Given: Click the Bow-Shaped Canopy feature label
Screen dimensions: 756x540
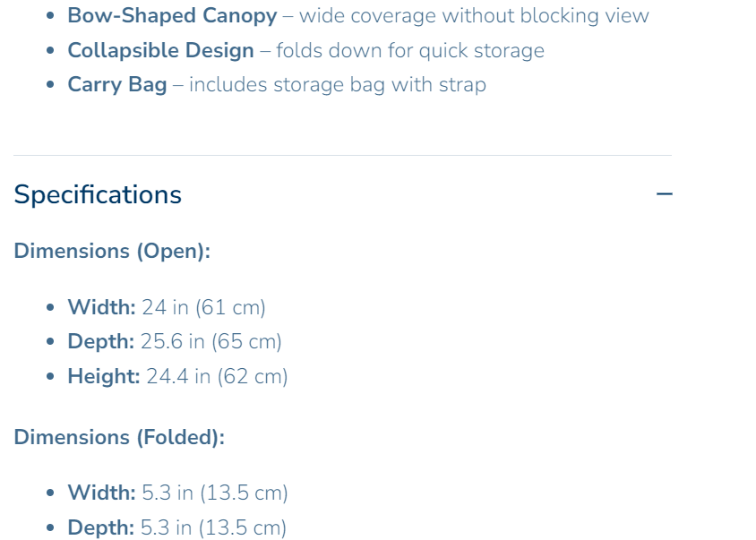Looking at the screenshot, I should tap(172, 15).
